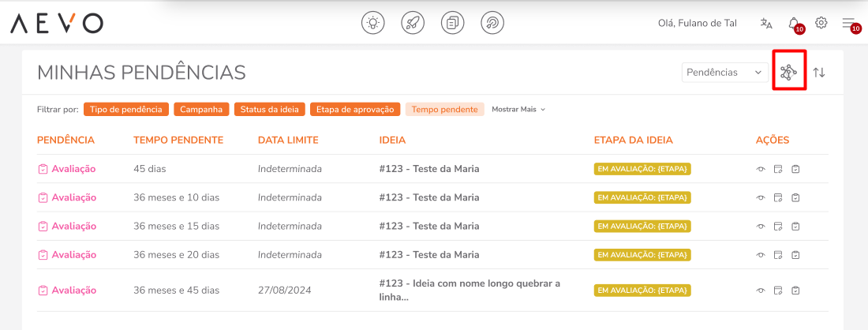Click calendar-edit icon in 36 meses e 15 dias row
Viewport: 868px width, 330px height.
pyautogui.click(x=778, y=226)
